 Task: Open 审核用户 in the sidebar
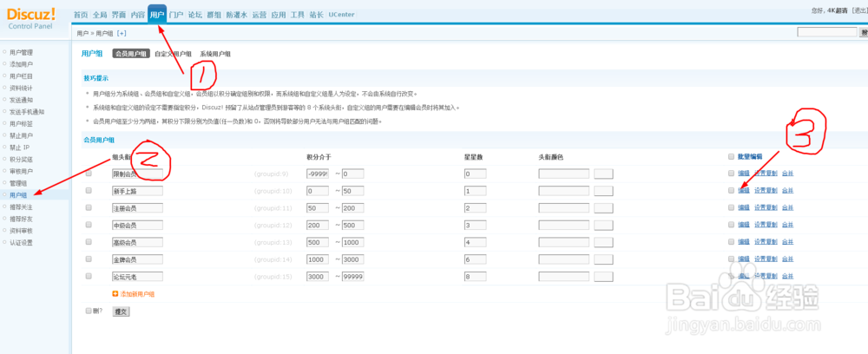(22, 171)
